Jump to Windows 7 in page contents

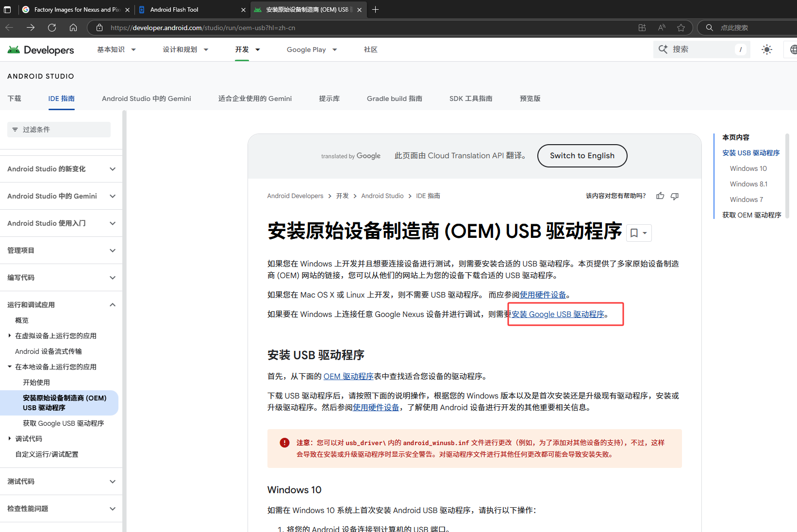[747, 199]
